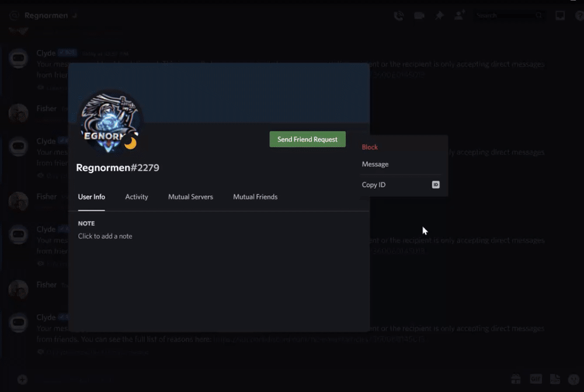Screen dimensions: 584x392
Task: Add friends to DM icon
Action: point(459,15)
